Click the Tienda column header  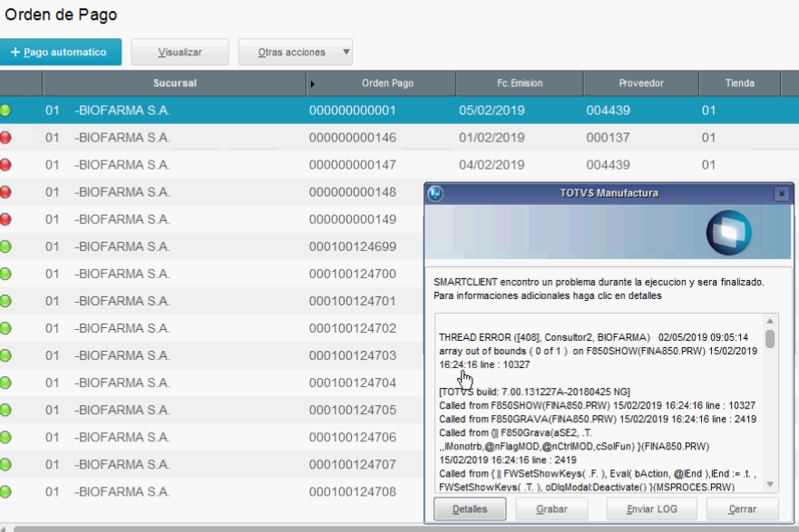[739, 83]
